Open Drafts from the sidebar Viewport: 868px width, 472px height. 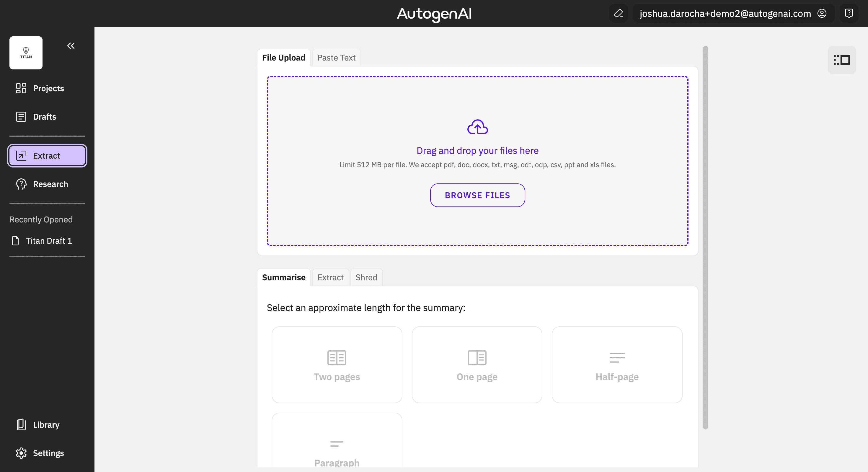(x=47, y=117)
